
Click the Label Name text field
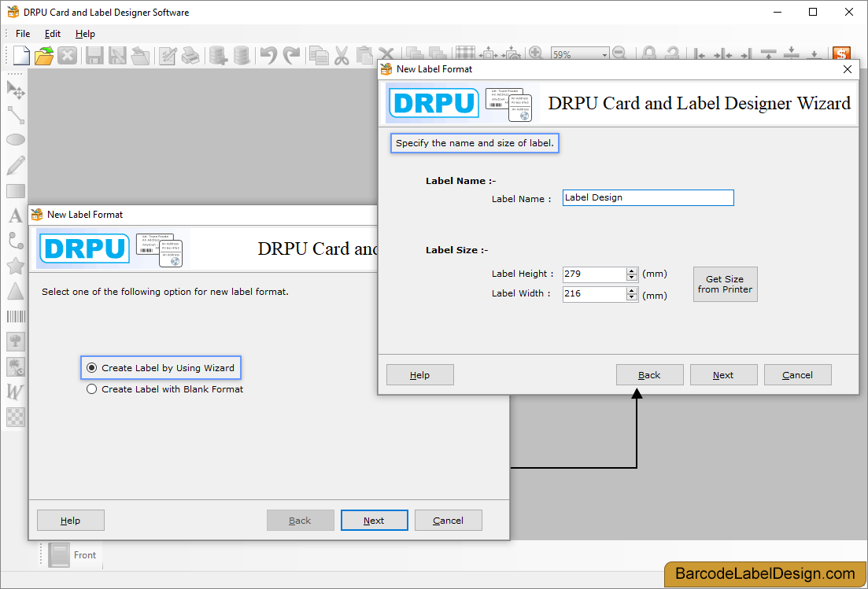(x=648, y=197)
